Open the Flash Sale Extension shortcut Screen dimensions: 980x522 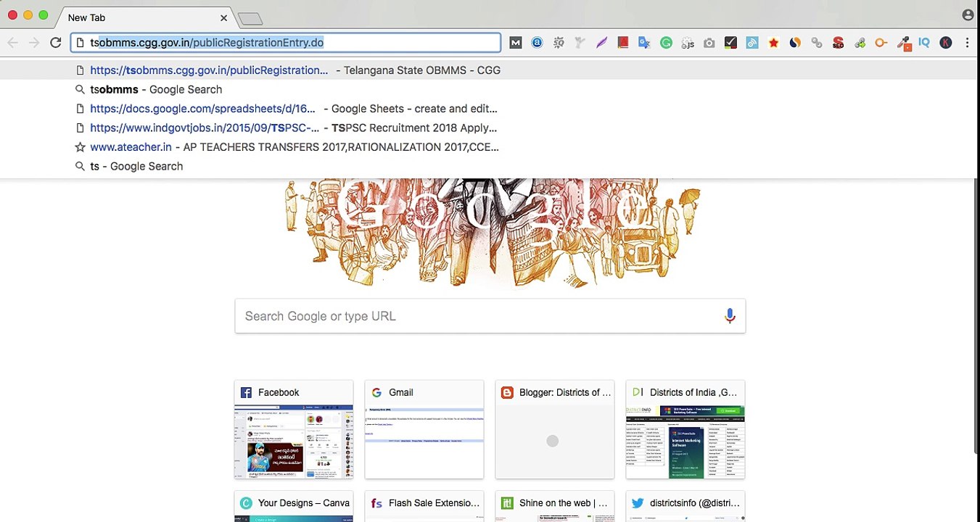point(424,506)
